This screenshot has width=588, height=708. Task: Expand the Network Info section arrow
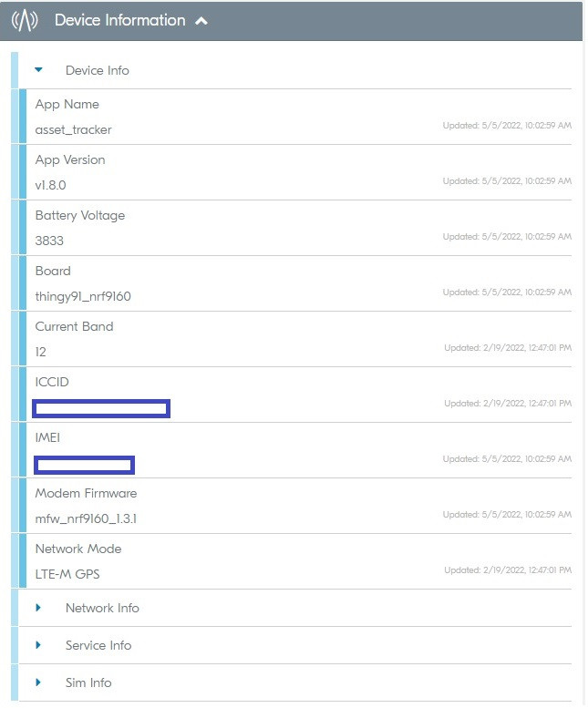tap(39, 608)
